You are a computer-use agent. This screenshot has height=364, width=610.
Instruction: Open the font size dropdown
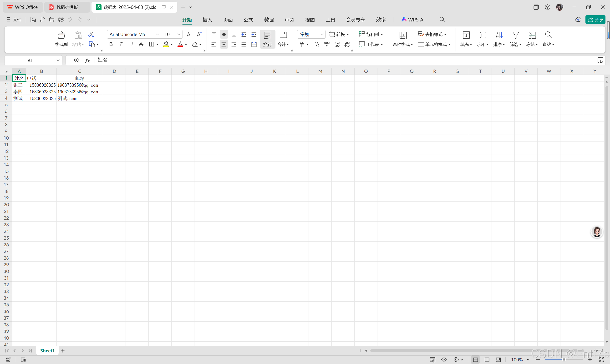click(178, 34)
